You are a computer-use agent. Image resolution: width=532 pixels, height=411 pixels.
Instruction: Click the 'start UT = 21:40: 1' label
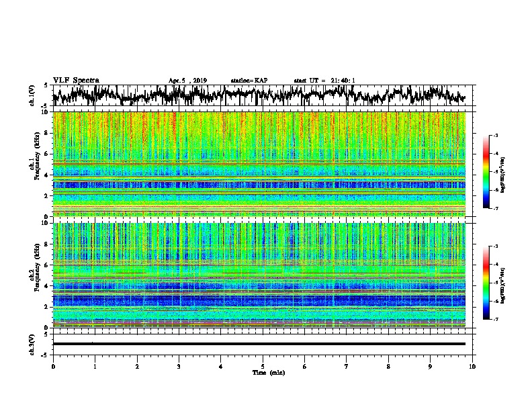click(324, 81)
